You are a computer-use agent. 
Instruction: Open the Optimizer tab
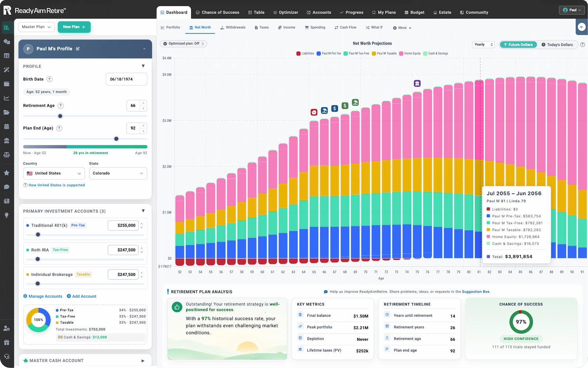(x=286, y=13)
